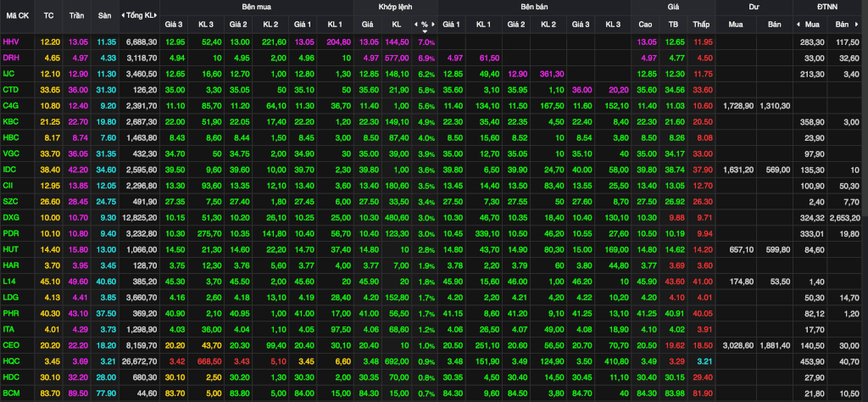
Task: Open CEO stock ticker
Action: (11, 344)
